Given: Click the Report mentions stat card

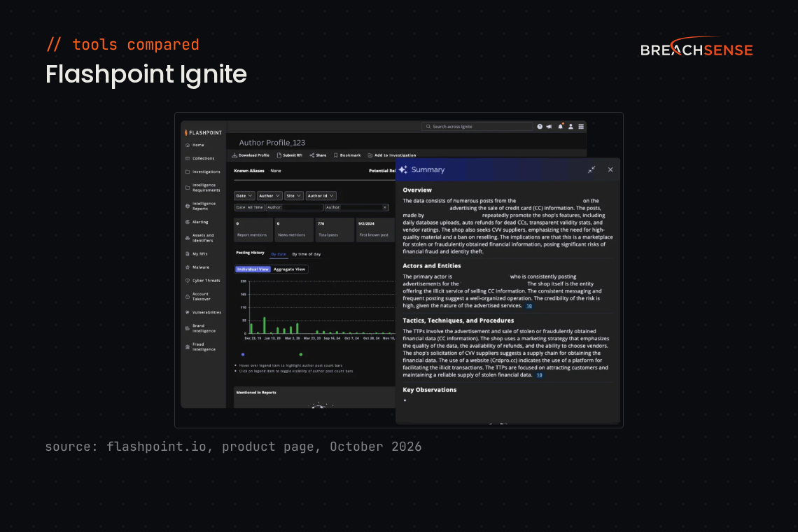Looking at the screenshot, I should tap(253, 230).
